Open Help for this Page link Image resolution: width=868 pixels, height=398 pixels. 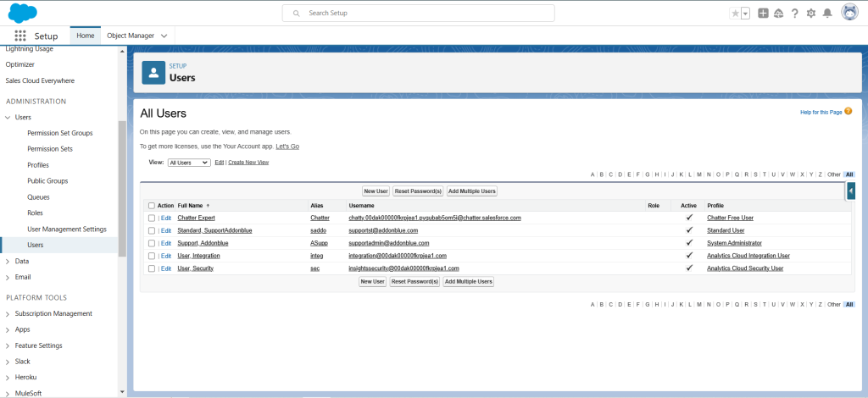click(x=821, y=113)
